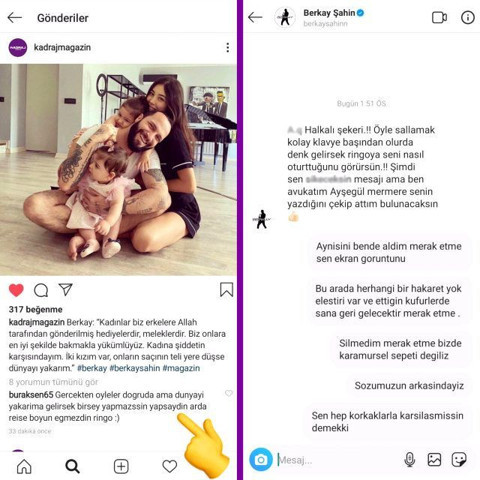480x480 pixels.
Task: Open the chat details info icon
Action: [x=468, y=17]
